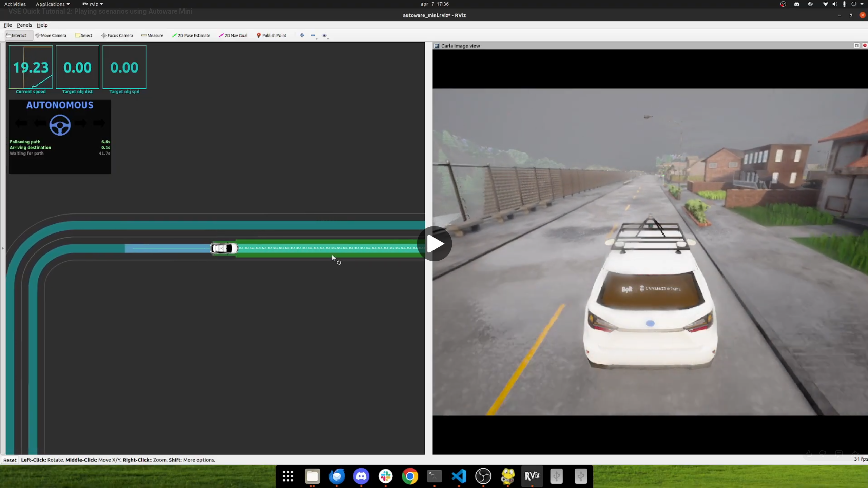
Task: Choose the Select tool in RViz toolbar
Action: pyautogui.click(x=83, y=35)
